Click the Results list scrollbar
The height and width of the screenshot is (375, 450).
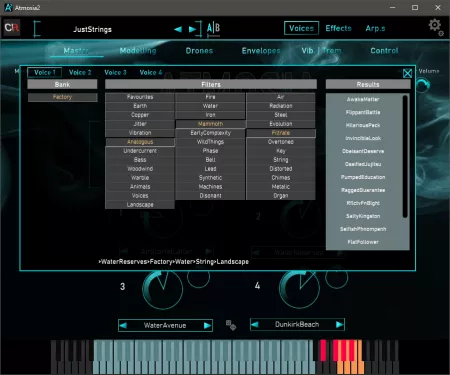(405, 157)
